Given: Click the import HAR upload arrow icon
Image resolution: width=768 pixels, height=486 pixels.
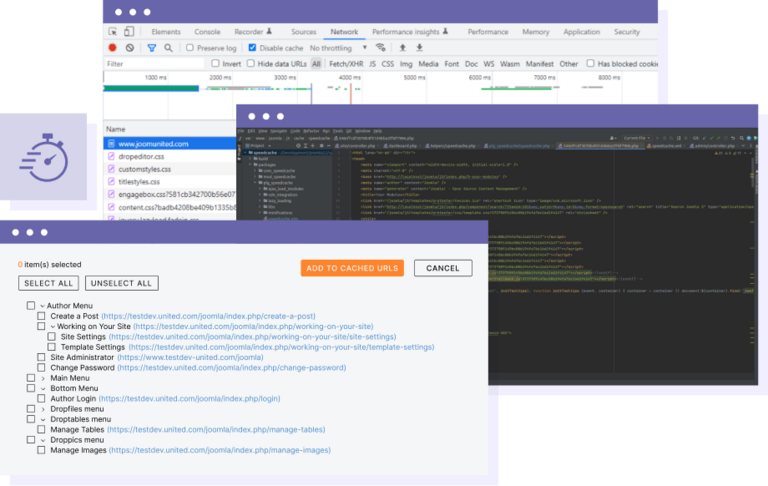Looking at the screenshot, I should 403,47.
